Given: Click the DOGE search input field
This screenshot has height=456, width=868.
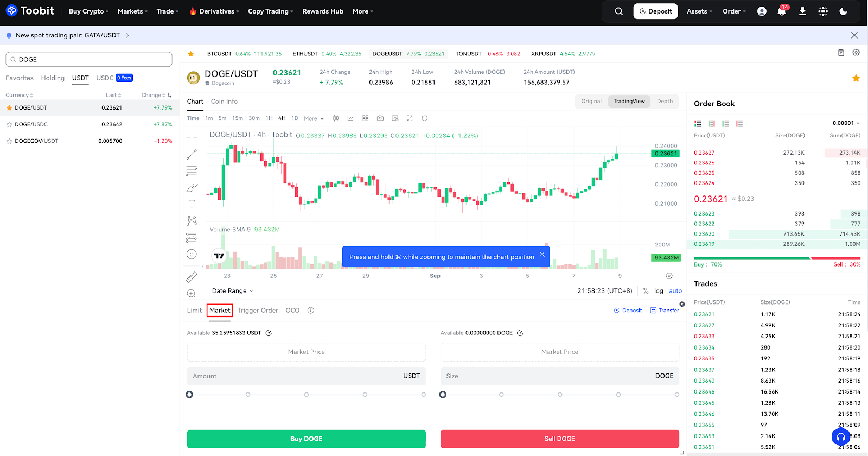Looking at the screenshot, I should click(x=89, y=59).
